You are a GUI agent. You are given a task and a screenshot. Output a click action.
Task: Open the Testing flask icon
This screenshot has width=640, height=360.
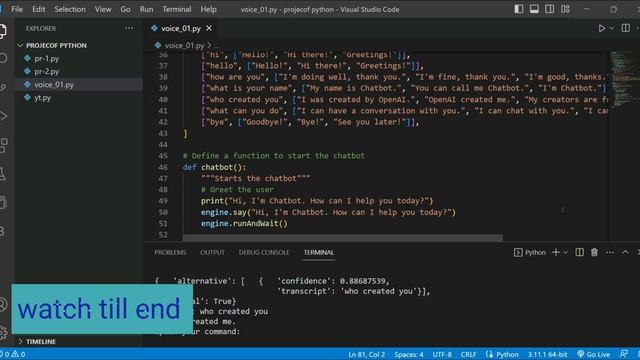(3, 174)
